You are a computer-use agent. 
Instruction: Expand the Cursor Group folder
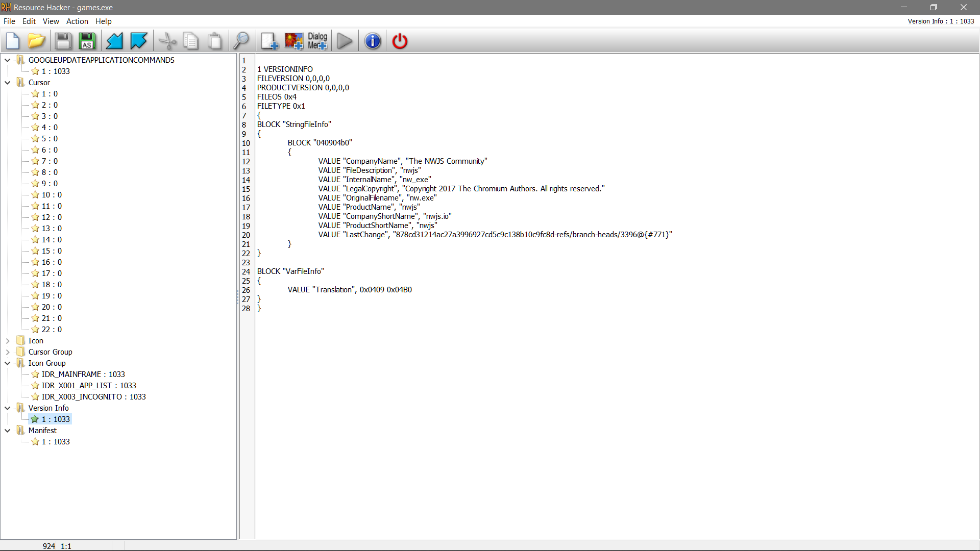coord(7,352)
